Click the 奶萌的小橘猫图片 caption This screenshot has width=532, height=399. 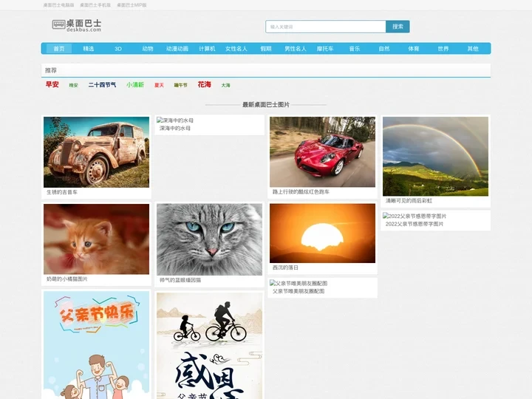tap(66, 279)
